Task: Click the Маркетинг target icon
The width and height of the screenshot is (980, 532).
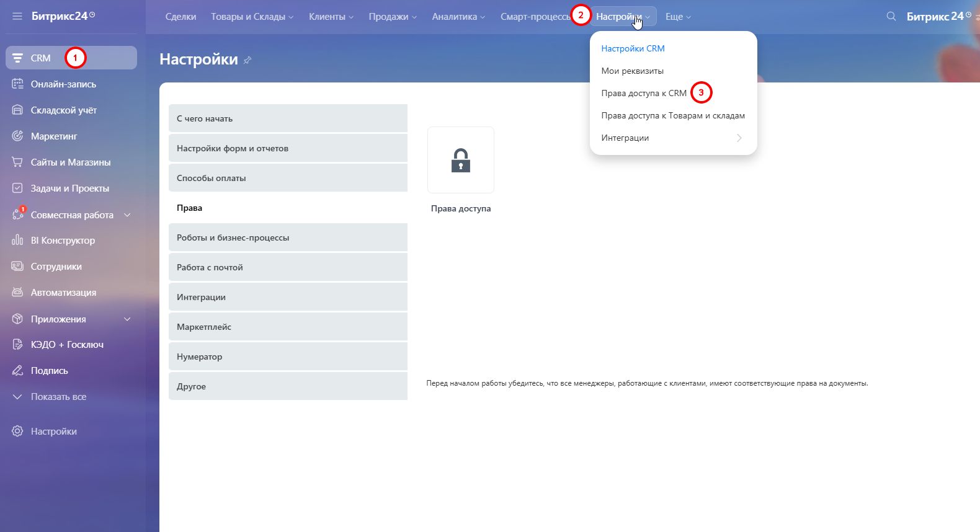Action: click(17, 136)
